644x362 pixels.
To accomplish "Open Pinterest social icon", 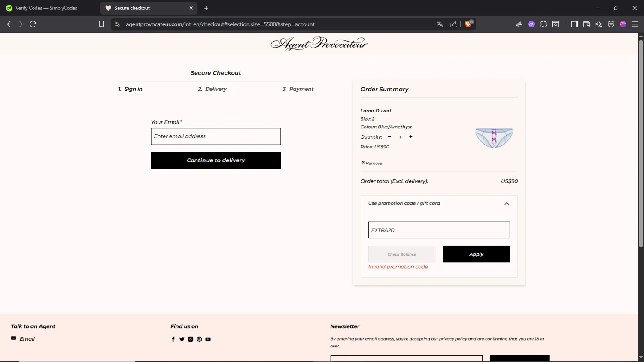I will (199, 339).
